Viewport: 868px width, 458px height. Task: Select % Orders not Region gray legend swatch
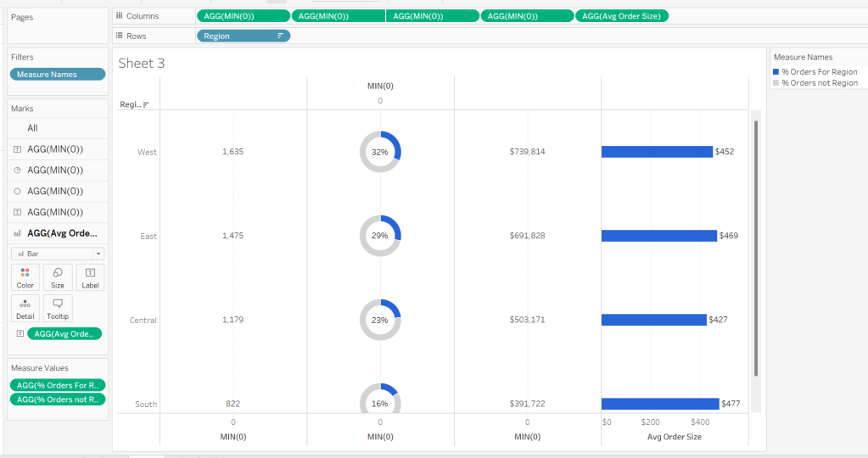[x=776, y=83]
